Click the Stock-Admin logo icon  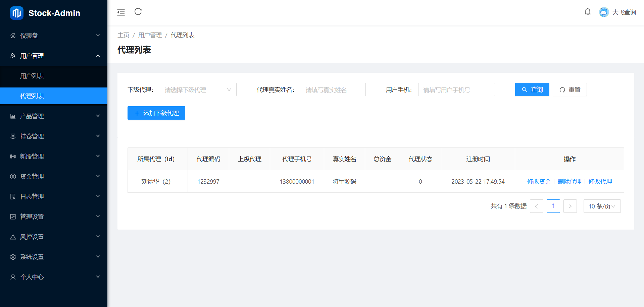(x=17, y=13)
